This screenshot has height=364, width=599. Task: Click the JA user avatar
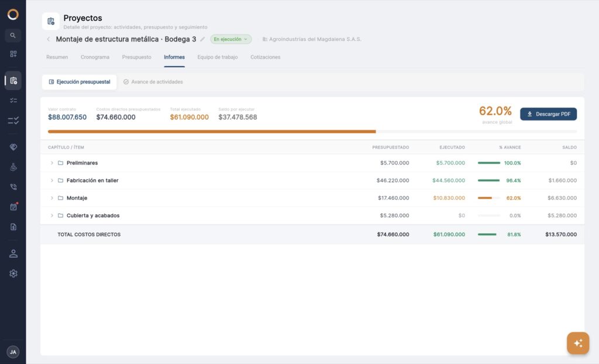[13, 352]
